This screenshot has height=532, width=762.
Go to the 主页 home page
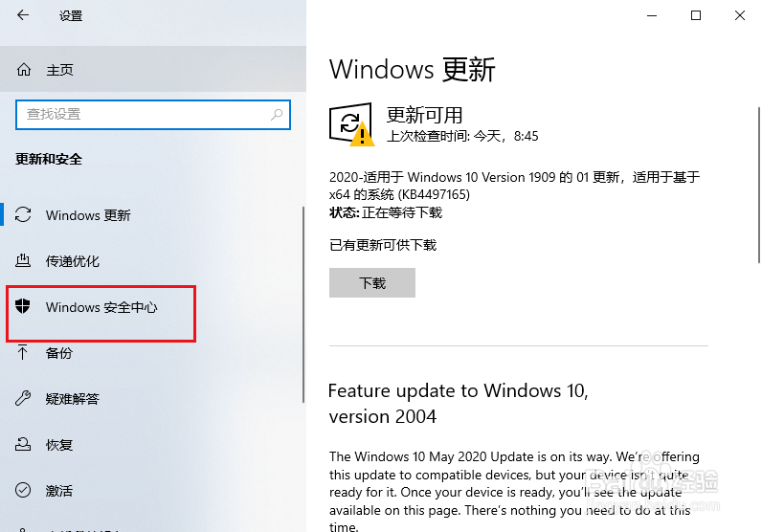pyautogui.click(x=153, y=70)
